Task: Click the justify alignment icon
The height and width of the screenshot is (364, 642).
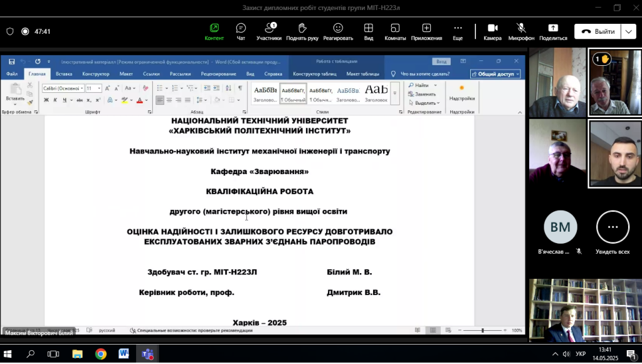Action: 187,100
